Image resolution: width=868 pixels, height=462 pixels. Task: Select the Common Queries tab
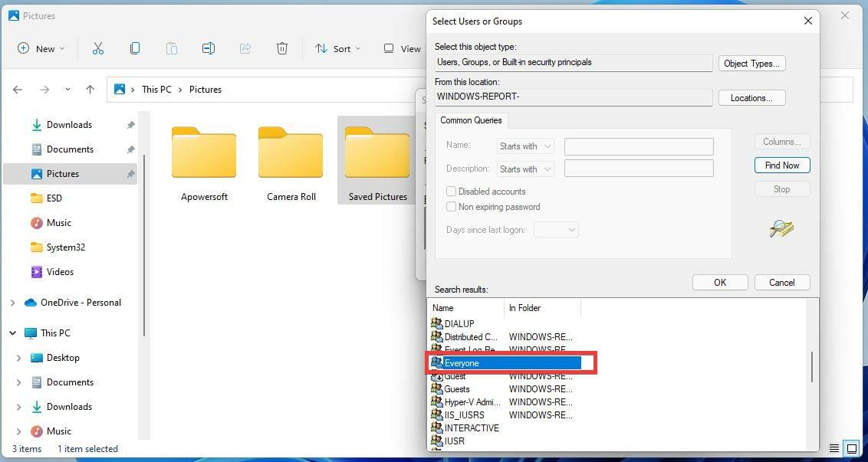click(471, 120)
